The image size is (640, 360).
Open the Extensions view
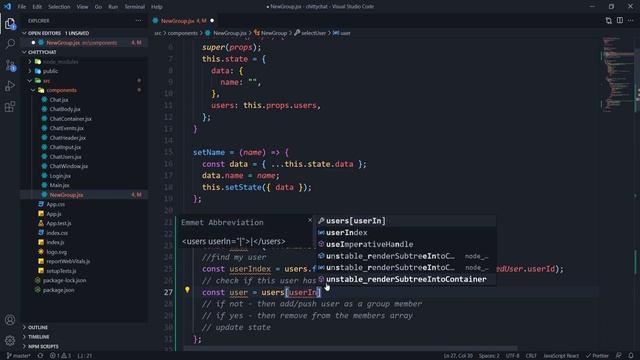coord(10,107)
